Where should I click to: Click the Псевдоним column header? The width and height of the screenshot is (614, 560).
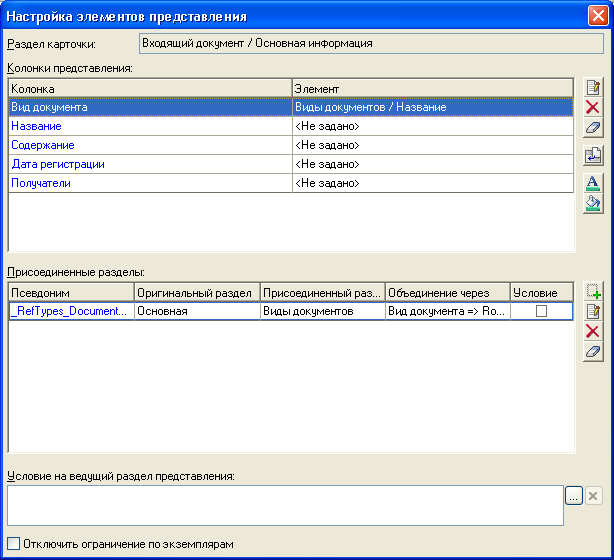coord(71,292)
